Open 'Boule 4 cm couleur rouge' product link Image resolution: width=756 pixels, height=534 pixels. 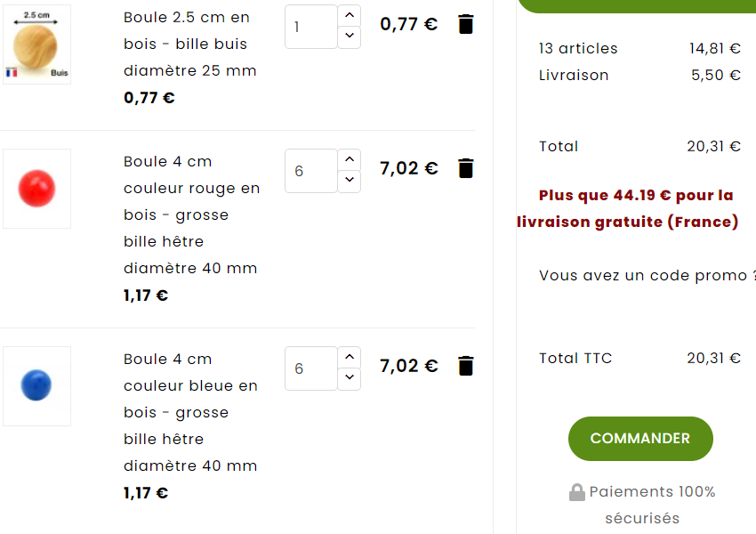tap(191, 214)
